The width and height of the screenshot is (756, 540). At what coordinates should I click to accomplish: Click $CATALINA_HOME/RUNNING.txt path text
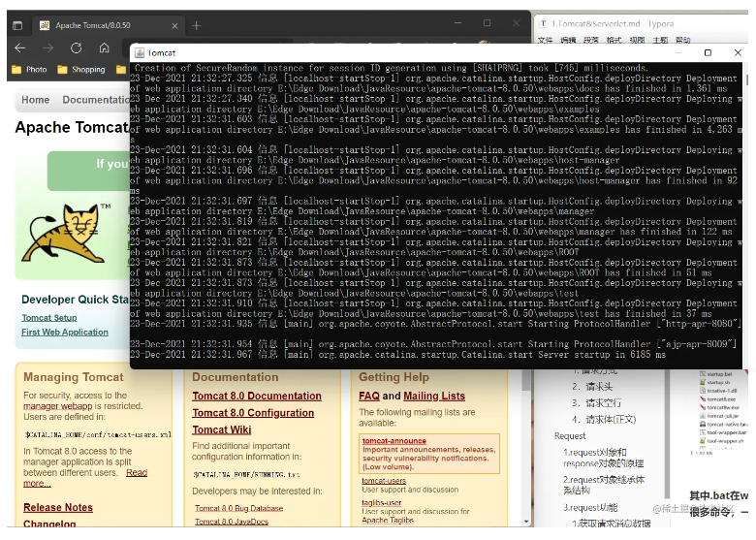pos(246,474)
